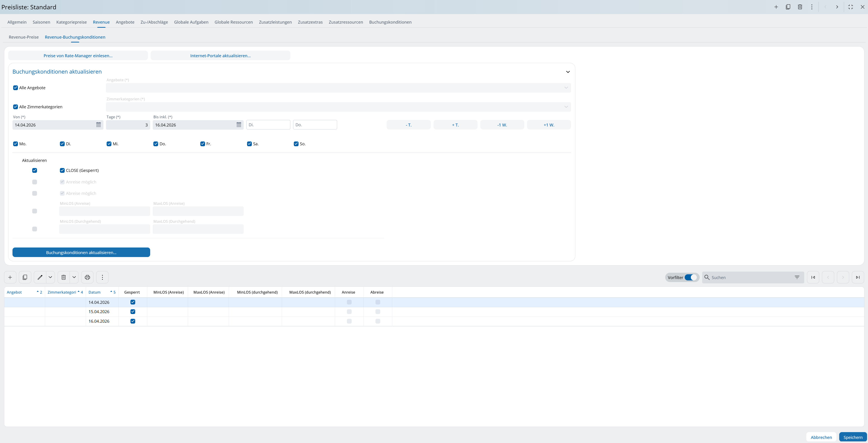Open calendar picker for Bis inkl. date
868x443 pixels.
pyautogui.click(x=239, y=125)
